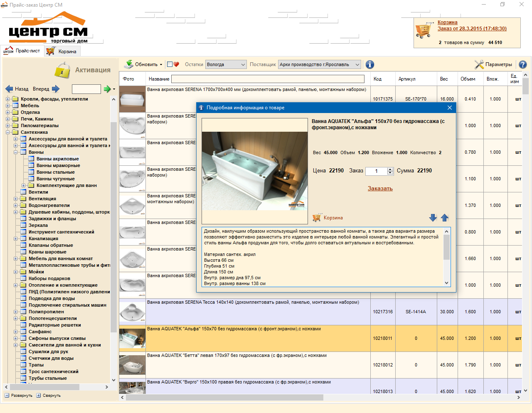This screenshot has width=532, height=413.
Task: Expand the Мебель folder node
Action: [7, 106]
